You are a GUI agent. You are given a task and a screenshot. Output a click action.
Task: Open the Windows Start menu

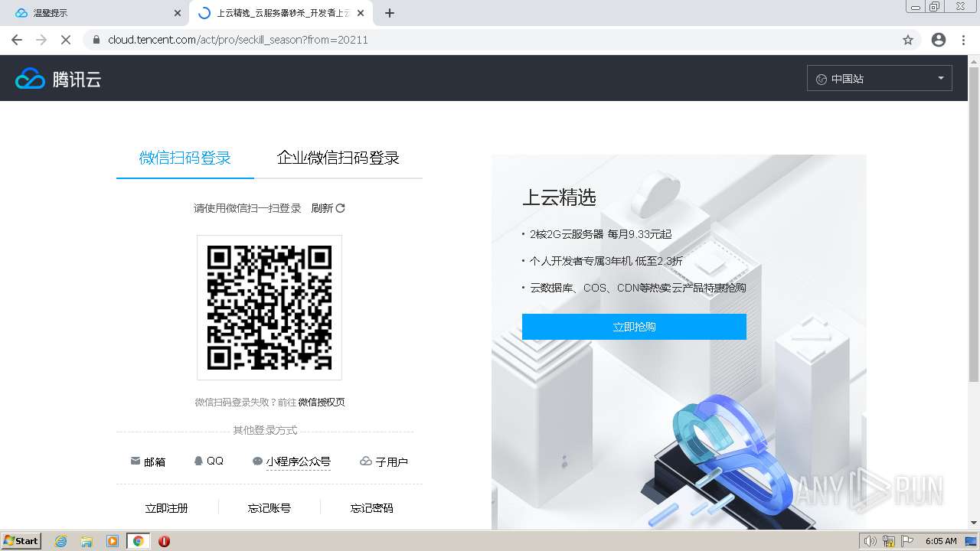(21, 541)
